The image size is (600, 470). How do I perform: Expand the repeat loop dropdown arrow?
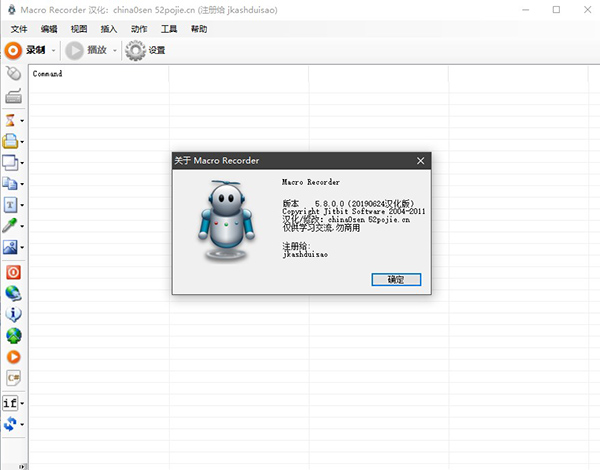pos(22,424)
